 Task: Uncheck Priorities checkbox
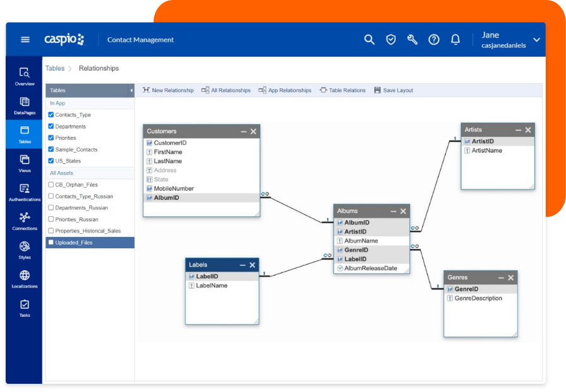[x=51, y=138]
